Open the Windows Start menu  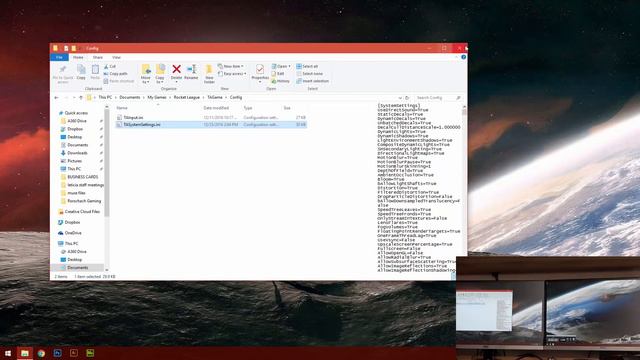point(8,353)
